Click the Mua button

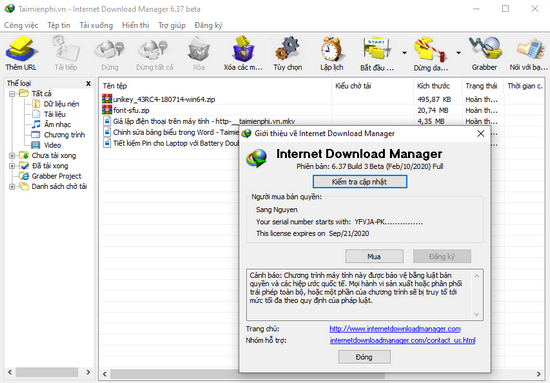(374, 256)
